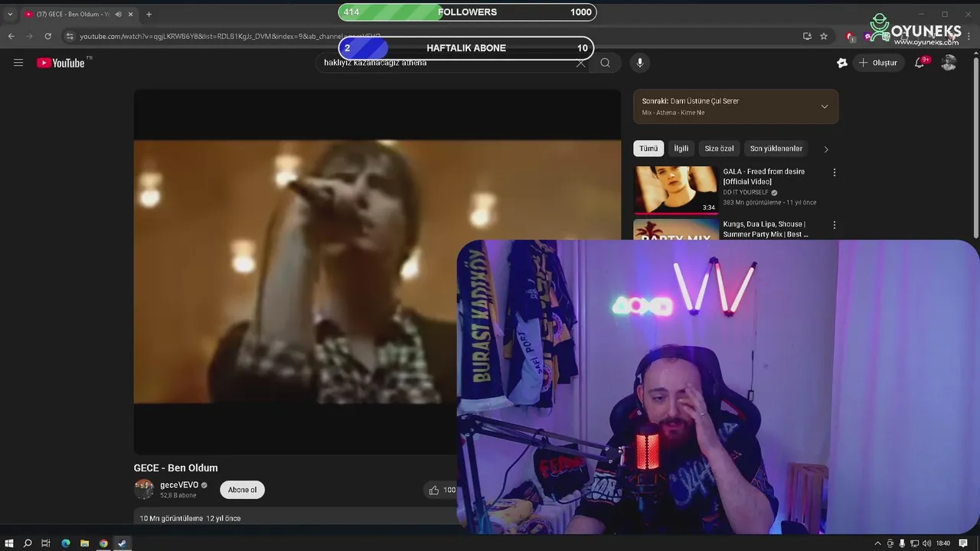This screenshot has width=980, height=551.
Task: Select the İlgili filter chip
Action: click(681, 148)
